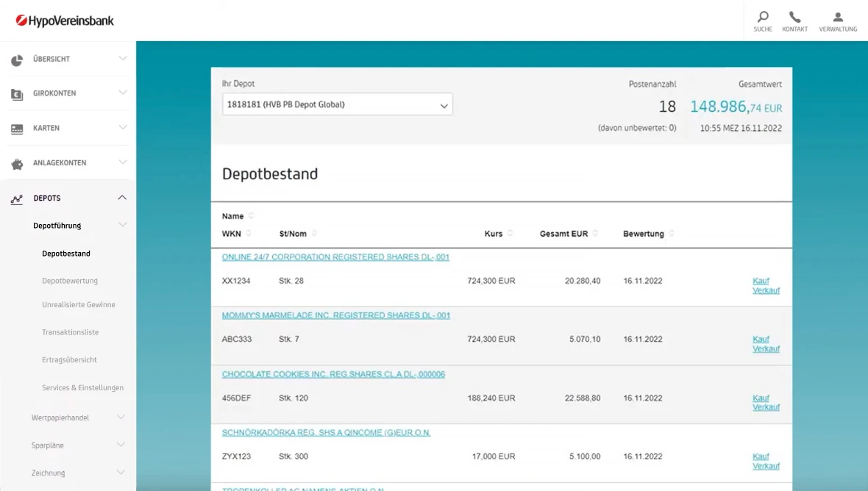
Task: Click the Anlagekonten piggy bank icon
Action: click(x=17, y=164)
